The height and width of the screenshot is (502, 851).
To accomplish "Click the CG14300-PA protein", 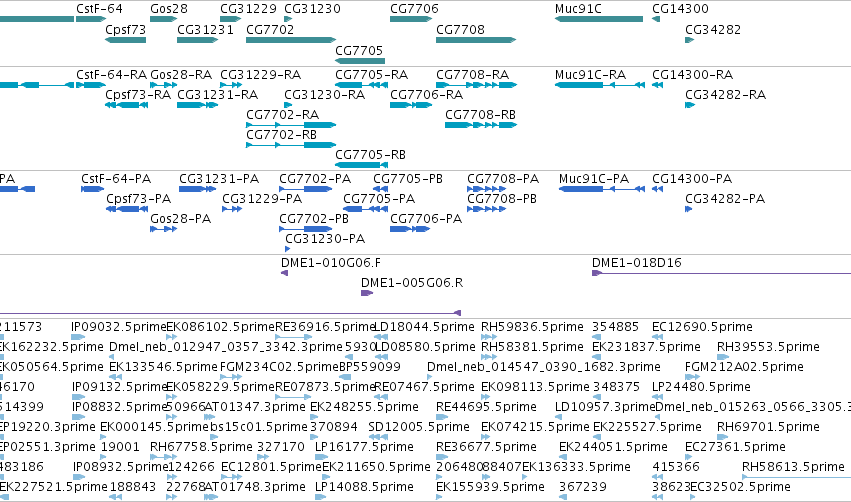I will tap(657, 189).
